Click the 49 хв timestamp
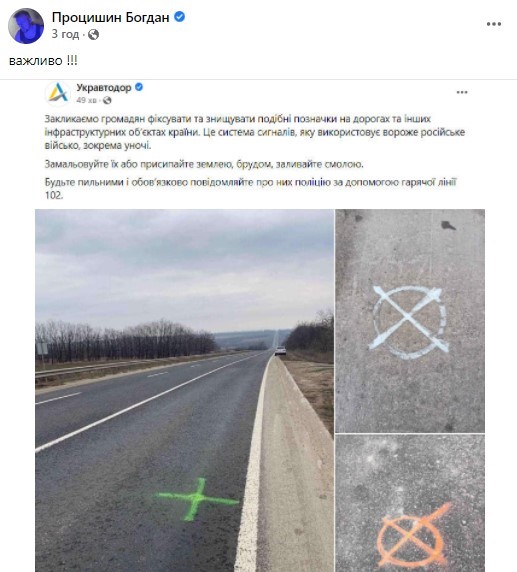 (x=86, y=100)
